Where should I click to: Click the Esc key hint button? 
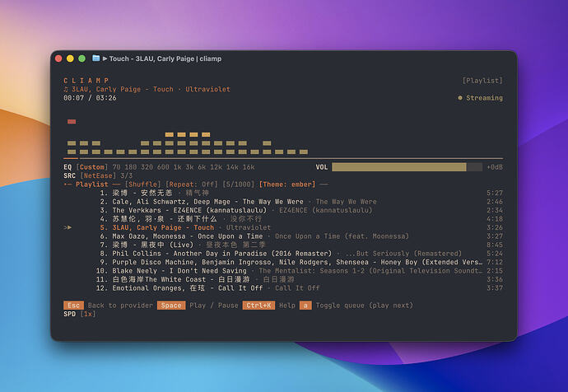pyautogui.click(x=73, y=306)
